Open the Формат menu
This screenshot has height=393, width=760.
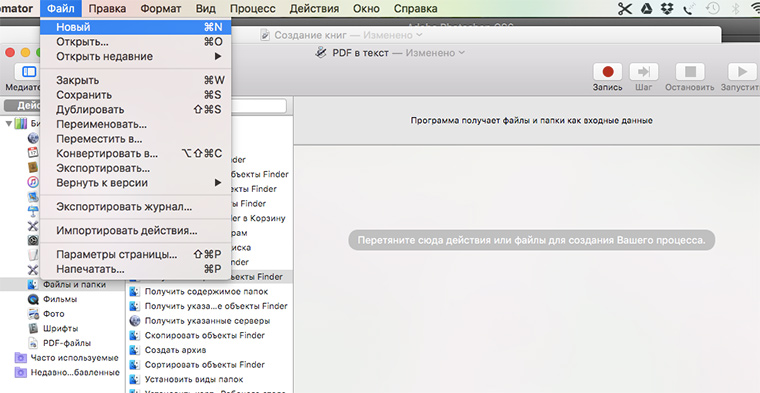(x=161, y=8)
